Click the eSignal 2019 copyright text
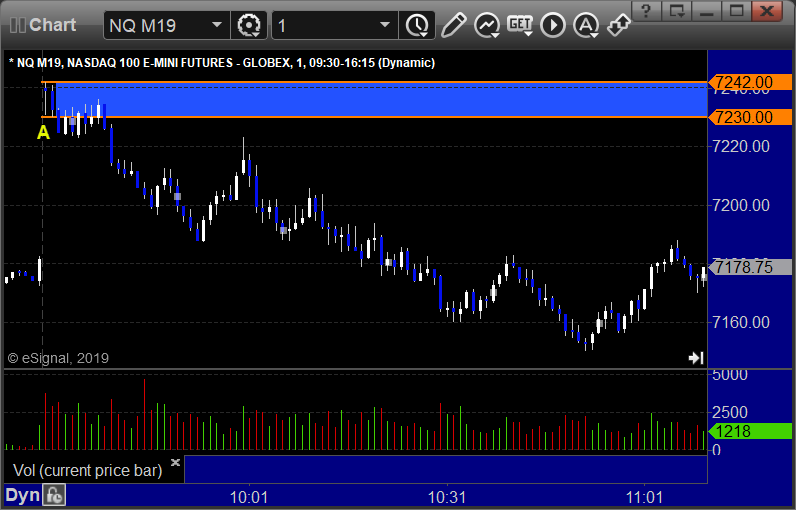Viewport: 796px width, 510px height. tap(58, 358)
